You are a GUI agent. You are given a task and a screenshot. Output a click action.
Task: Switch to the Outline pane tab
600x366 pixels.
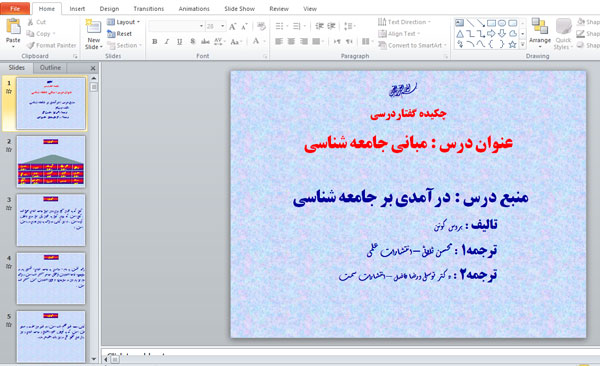(50, 68)
